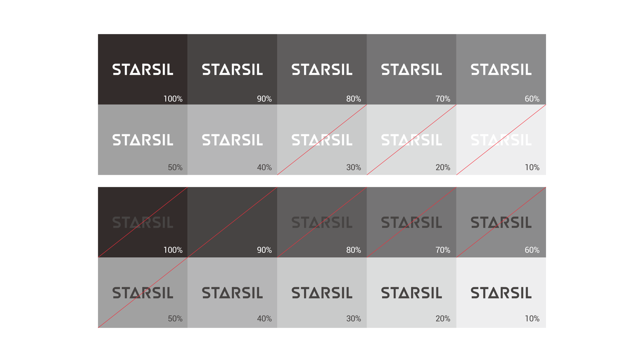Viewport: 644px width, 362px height.
Task: Click the crossed-out white logo on the 30% tile
Action: pyautogui.click(x=322, y=140)
